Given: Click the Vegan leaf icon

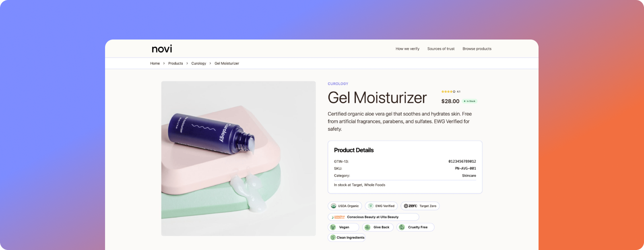Looking at the screenshot, I should pyautogui.click(x=333, y=227).
